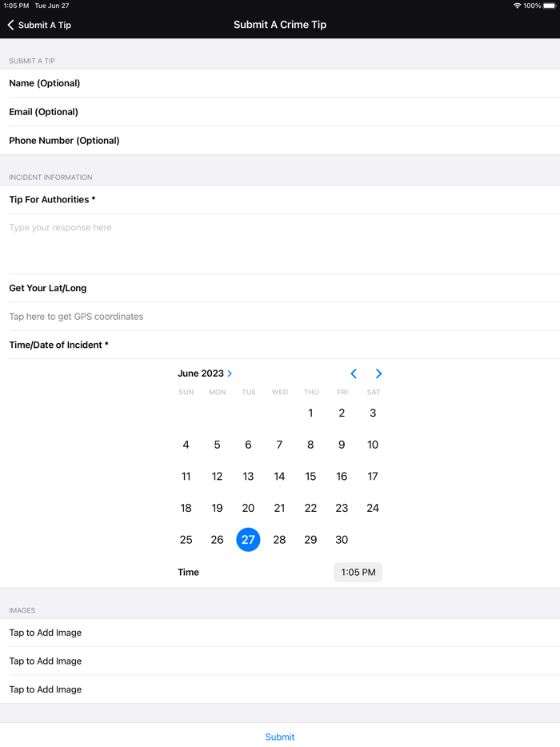
Task: Select June 6 in the calendar
Action: [248, 445]
